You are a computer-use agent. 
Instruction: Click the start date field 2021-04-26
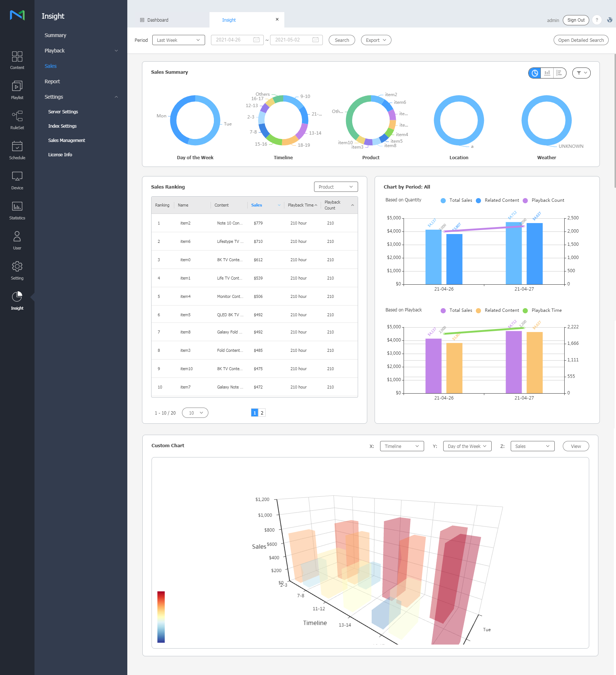[237, 40]
